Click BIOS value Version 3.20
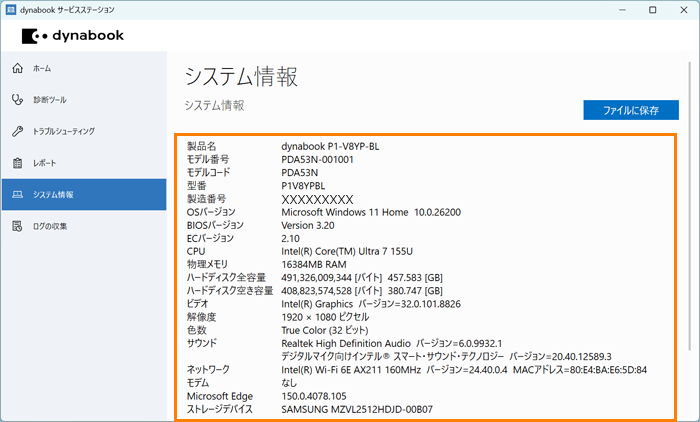The width and height of the screenshot is (700, 422). 308,225
